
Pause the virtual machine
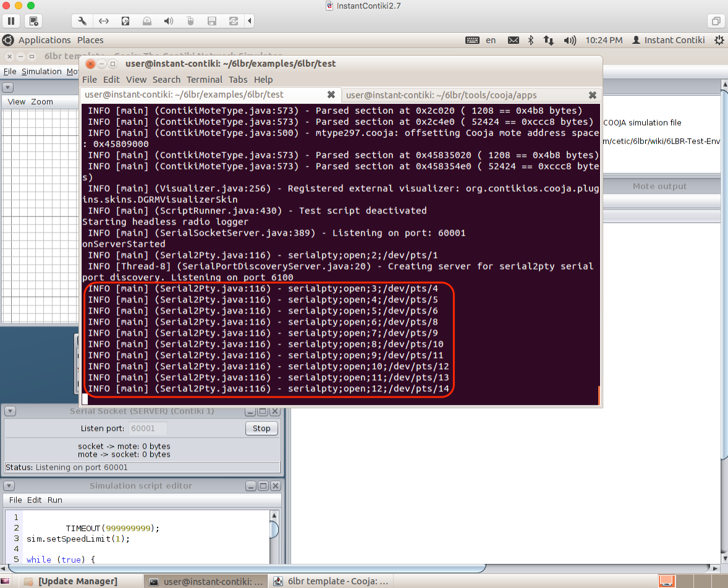11,21
